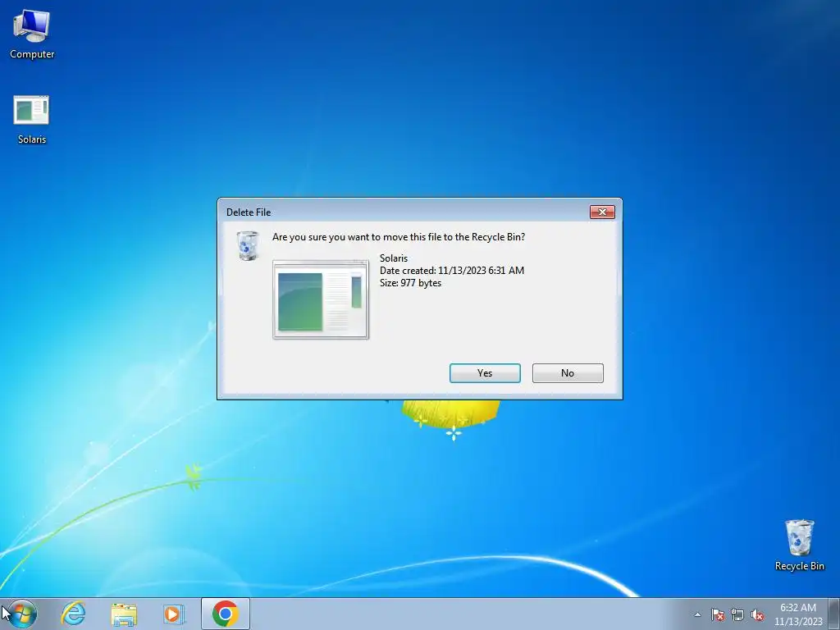This screenshot has width=840, height=630.
Task: Open Action Center flag icon
Action: tap(717, 614)
